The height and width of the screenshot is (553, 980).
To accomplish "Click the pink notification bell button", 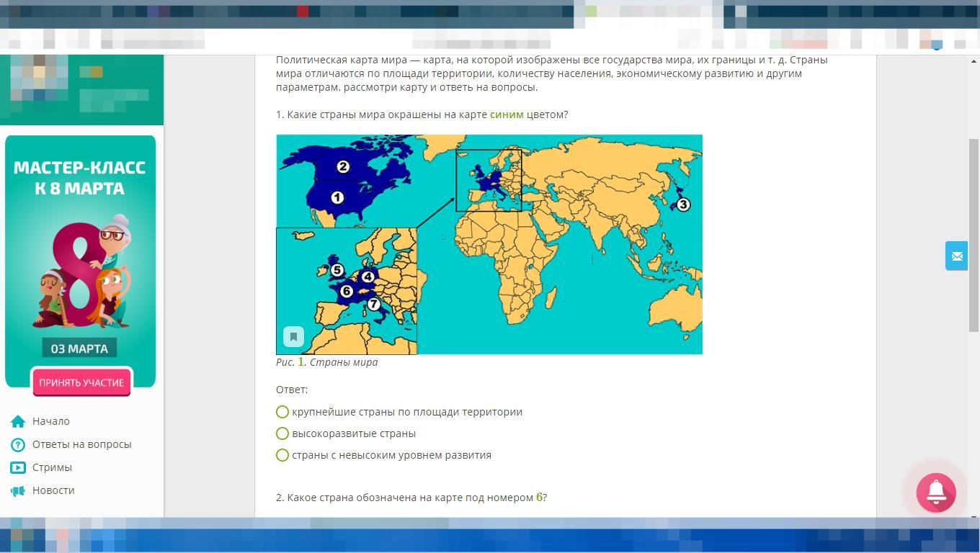I will [936, 493].
